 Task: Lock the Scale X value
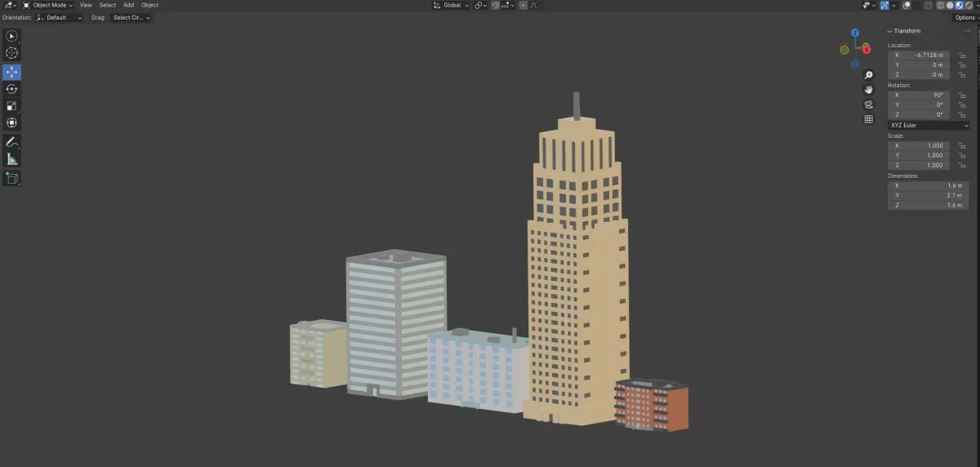(963, 145)
